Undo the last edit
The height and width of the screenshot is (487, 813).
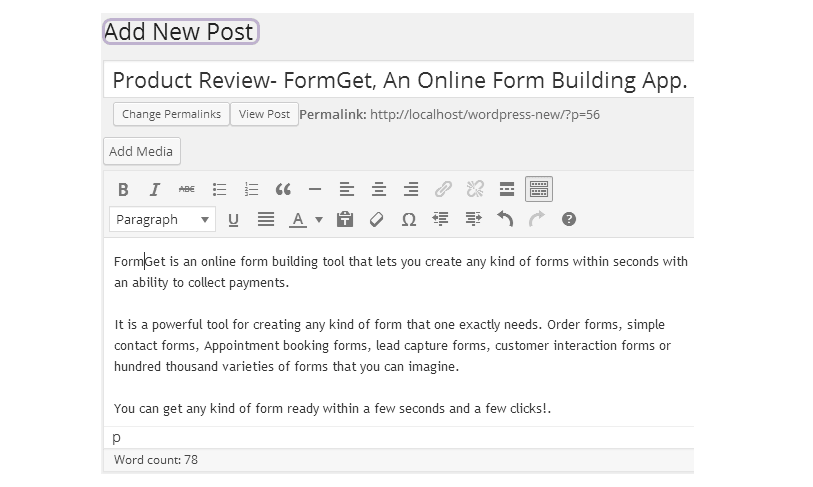coord(505,219)
